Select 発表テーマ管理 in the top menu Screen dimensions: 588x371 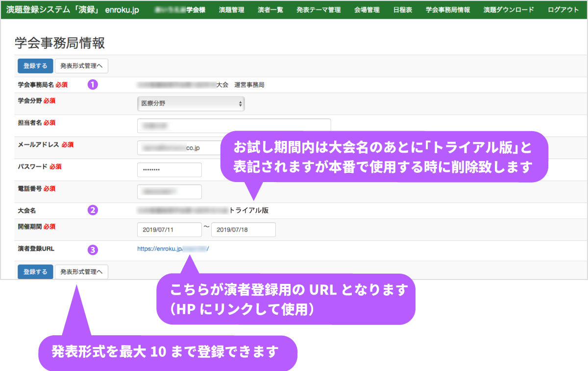pos(318,10)
